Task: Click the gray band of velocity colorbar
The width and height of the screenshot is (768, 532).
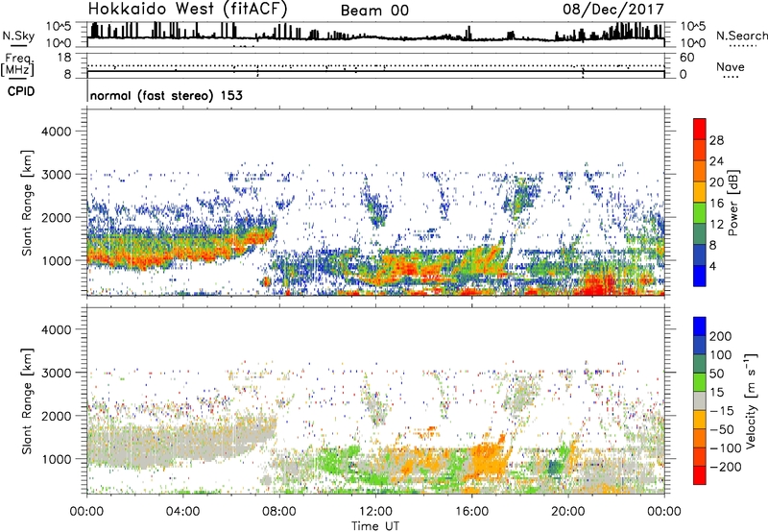Action: 700,401
